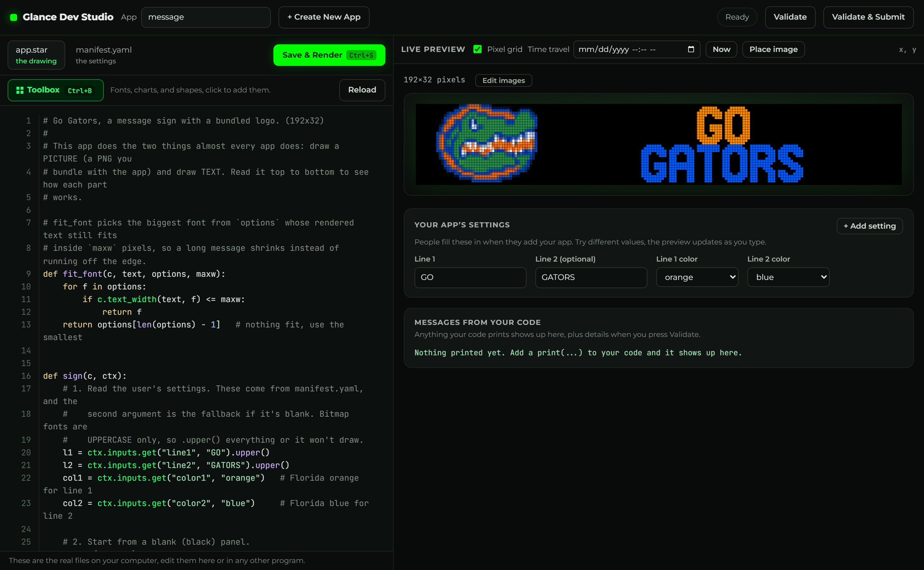Viewport: 924px width, 570px height.
Task: Click code line "def fit_font(c, text, options, maxw):"
Action: click(134, 274)
